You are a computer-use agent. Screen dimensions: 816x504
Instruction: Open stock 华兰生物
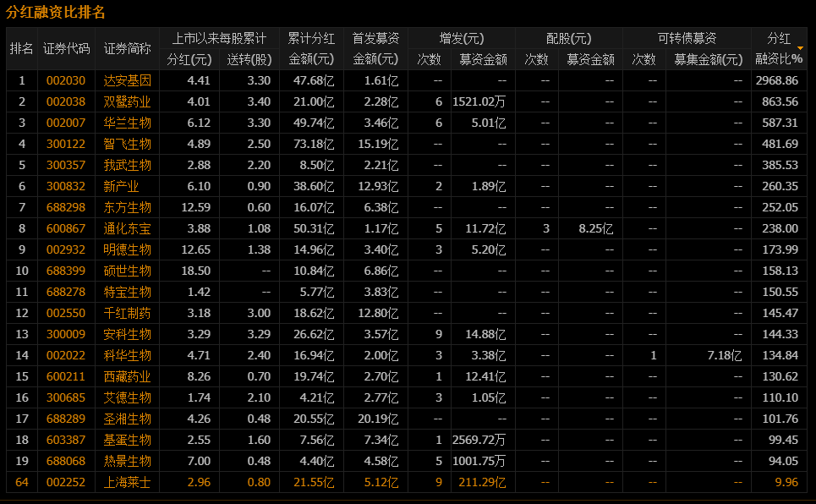127,123
